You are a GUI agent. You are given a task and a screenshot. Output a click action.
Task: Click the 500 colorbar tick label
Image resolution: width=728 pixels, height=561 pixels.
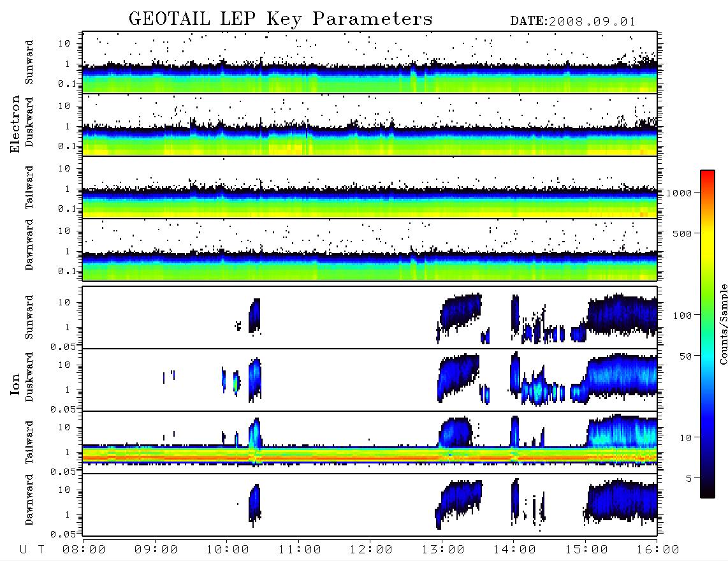(682, 234)
